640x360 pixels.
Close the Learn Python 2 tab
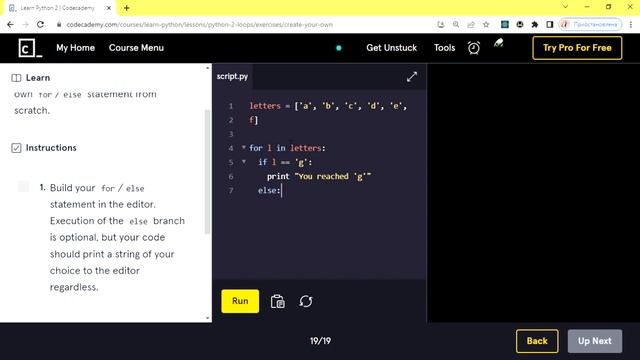click(109, 8)
